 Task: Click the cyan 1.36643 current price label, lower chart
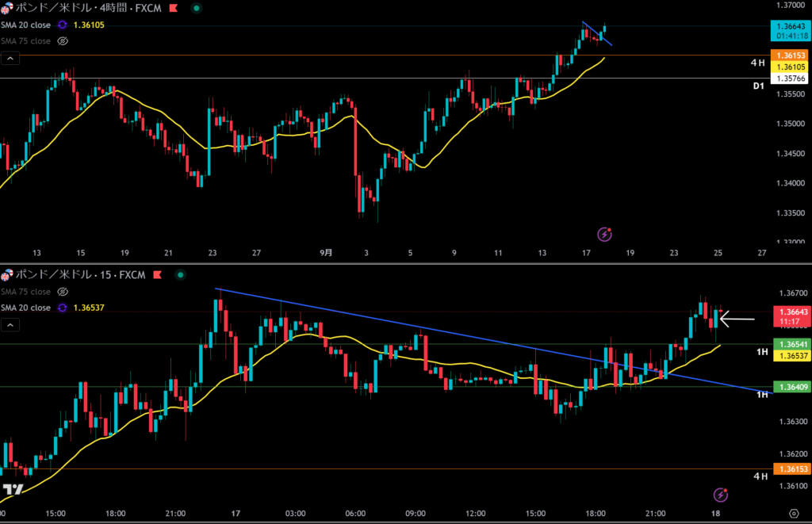790,313
